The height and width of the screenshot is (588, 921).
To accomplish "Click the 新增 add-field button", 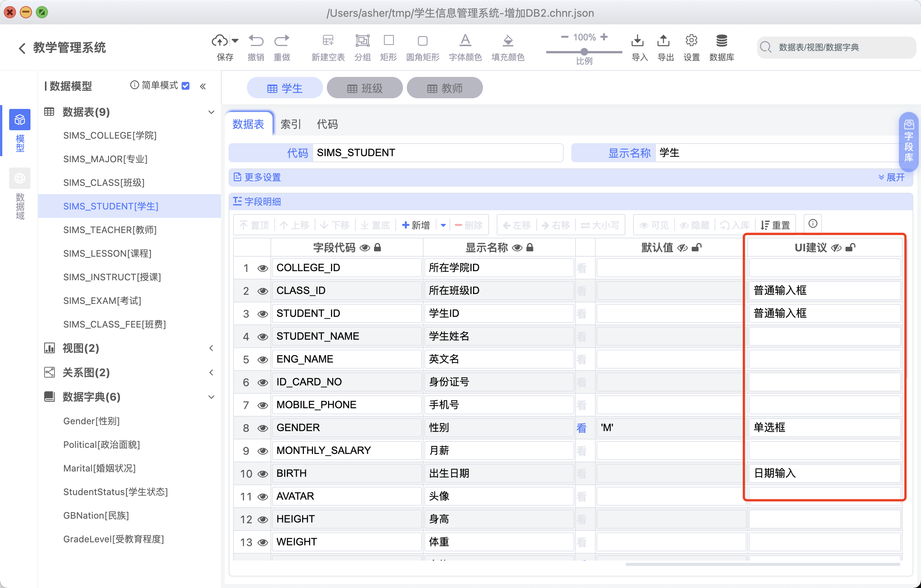I will [416, 225].
